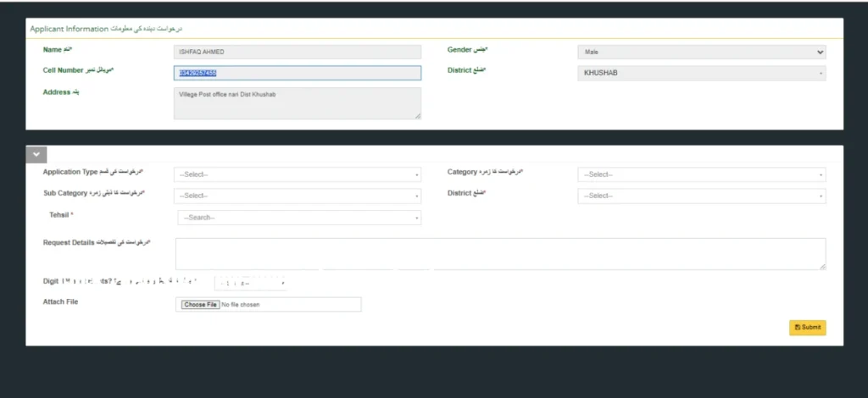Open the District dropdown below Category
Viewport: 868px width, 398px height.
[701, 196]
